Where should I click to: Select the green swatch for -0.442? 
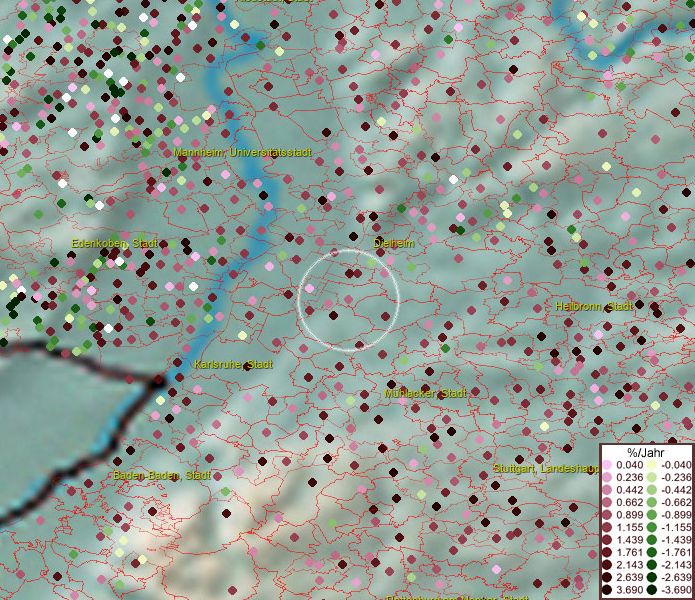click(x=652, y=490)
